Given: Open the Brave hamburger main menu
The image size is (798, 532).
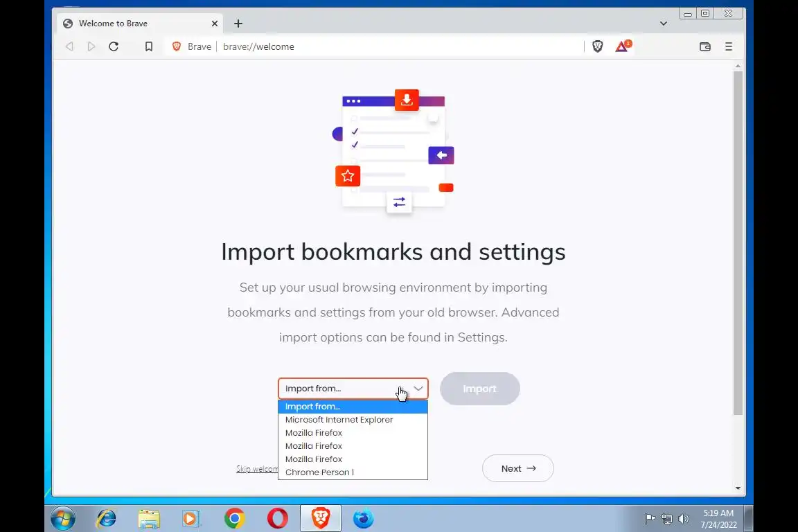Looking at the screenshot, I should click(x=728, y=46).
